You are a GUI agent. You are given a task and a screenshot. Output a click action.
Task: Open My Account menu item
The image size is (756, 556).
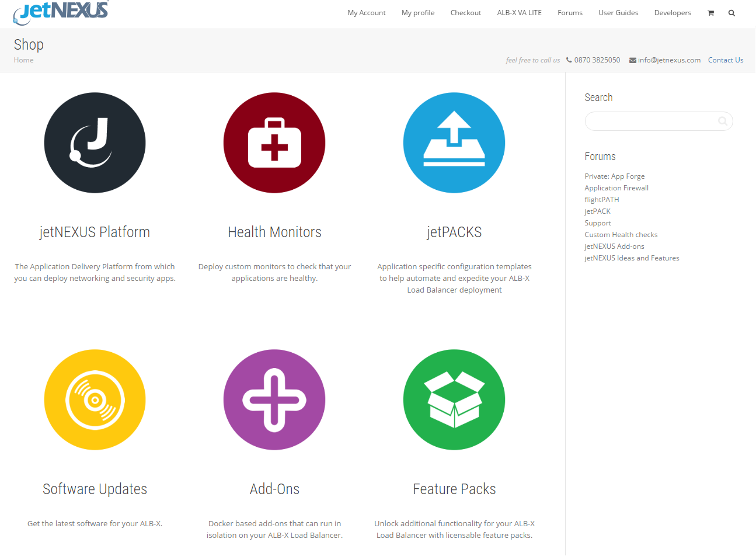[367, 13]
